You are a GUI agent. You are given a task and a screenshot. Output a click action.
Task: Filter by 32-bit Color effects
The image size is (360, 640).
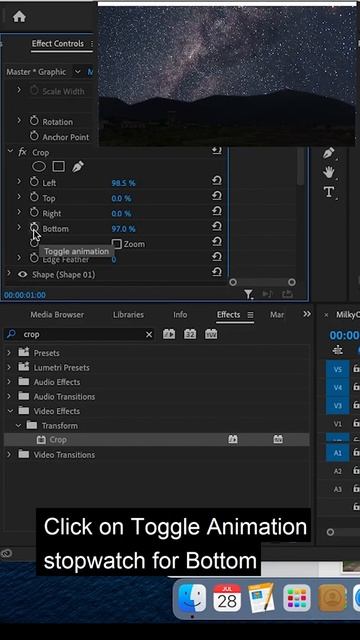190,334
